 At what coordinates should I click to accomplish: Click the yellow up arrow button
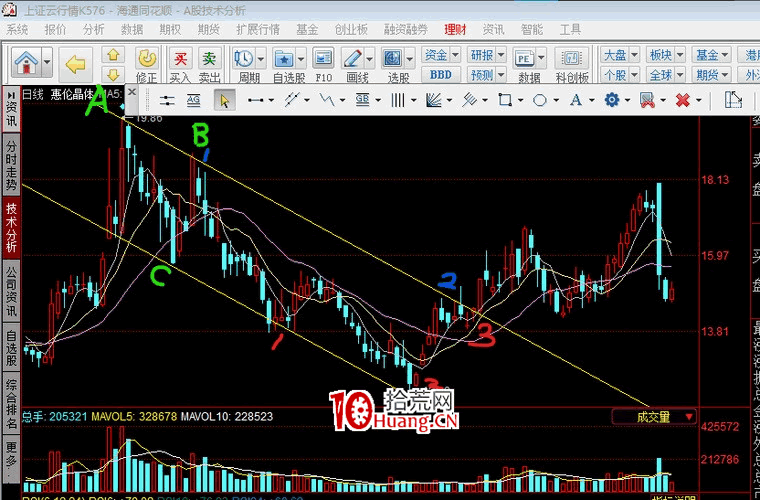(113, 55)
